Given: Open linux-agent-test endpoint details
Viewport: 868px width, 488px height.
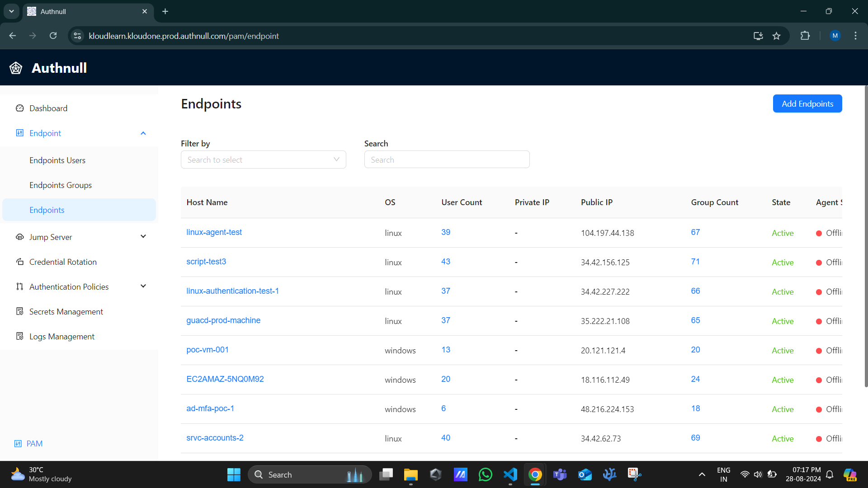Looking at the screenshot, I should coord(213,232).
